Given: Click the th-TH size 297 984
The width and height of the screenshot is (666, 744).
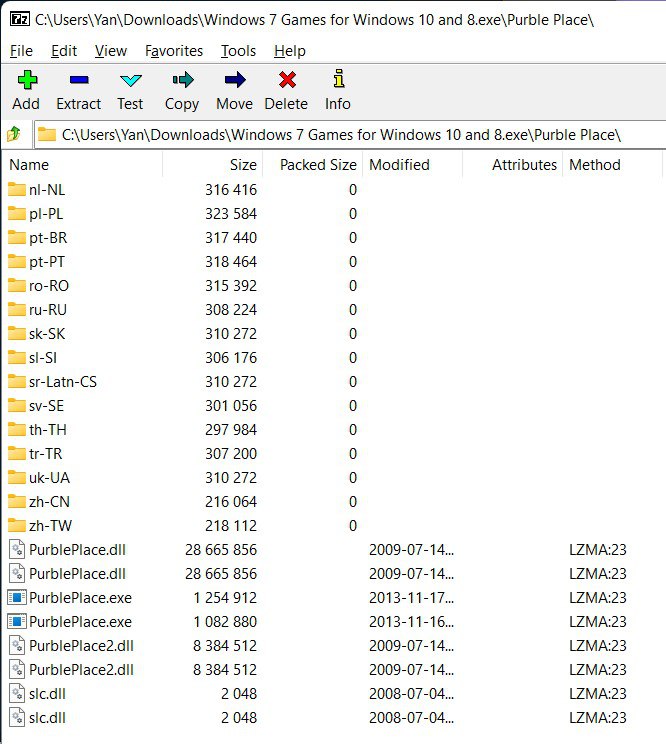Looking at the screenshot, I should 231,429.
